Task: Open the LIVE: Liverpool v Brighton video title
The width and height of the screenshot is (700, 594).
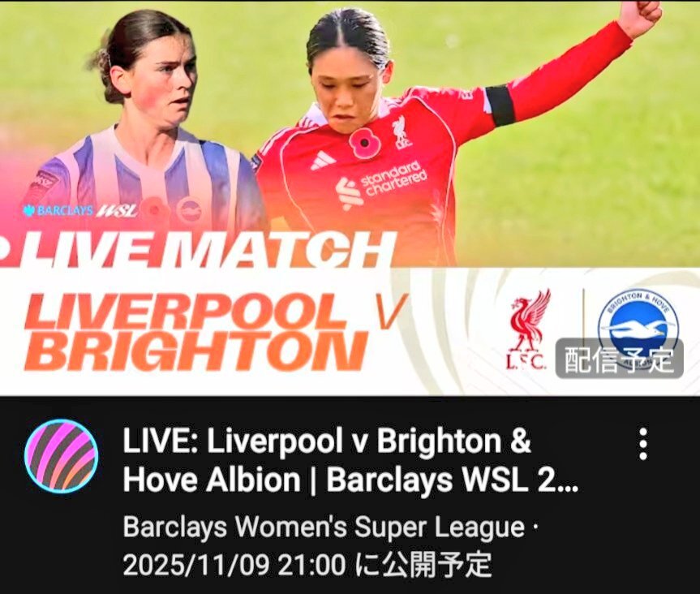Action: (350, 460)
